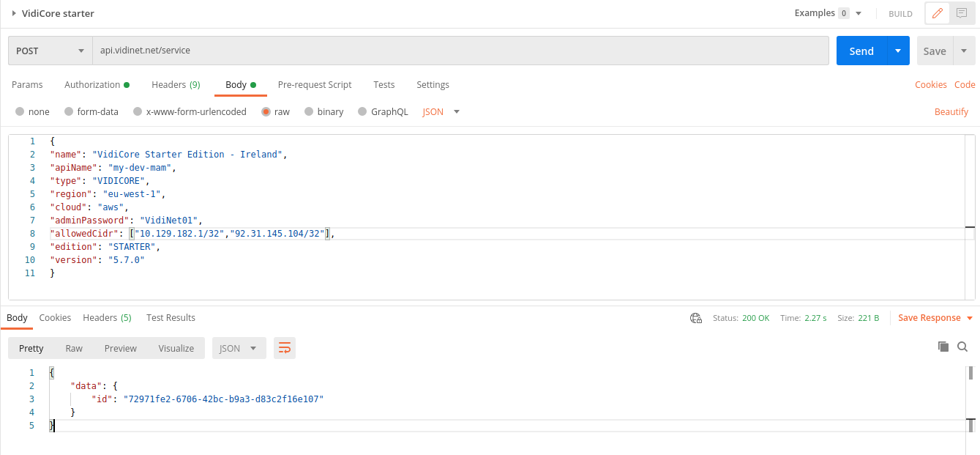The width and height of the screenshot is (980, 455).
Task: Search the response with magnifier icon
Action: pos(962,347)
